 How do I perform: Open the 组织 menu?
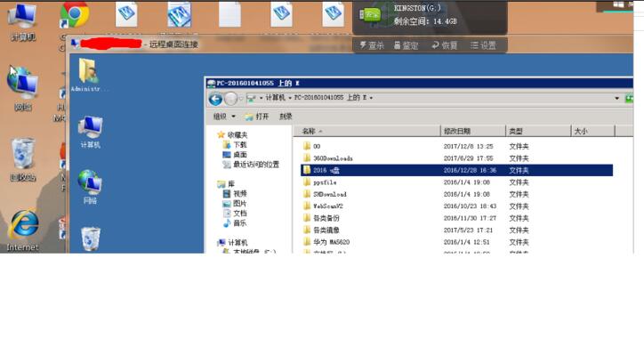(224, 117)
